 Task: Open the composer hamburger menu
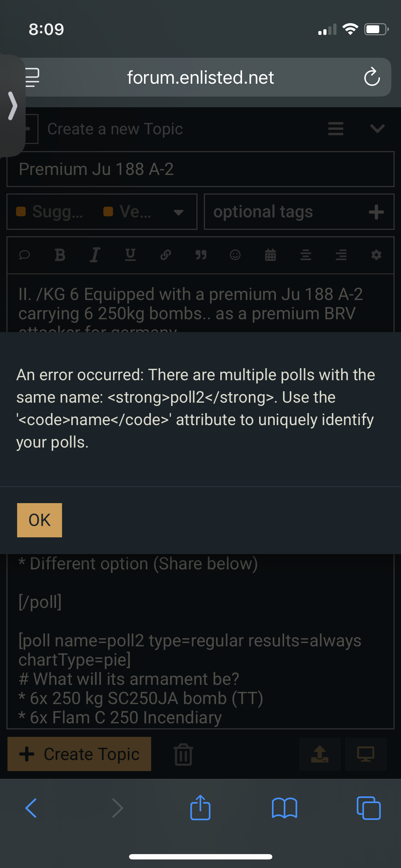(x=336, y=129)
